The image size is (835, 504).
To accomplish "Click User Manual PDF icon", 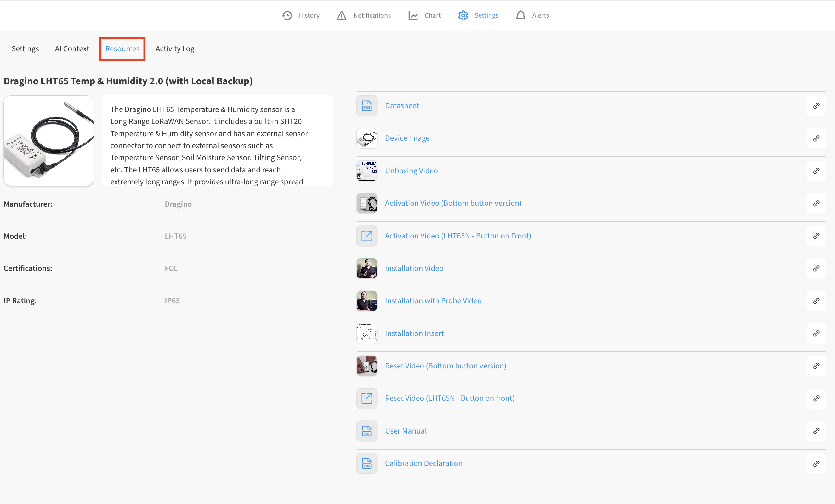I will (x=367, y=431).
